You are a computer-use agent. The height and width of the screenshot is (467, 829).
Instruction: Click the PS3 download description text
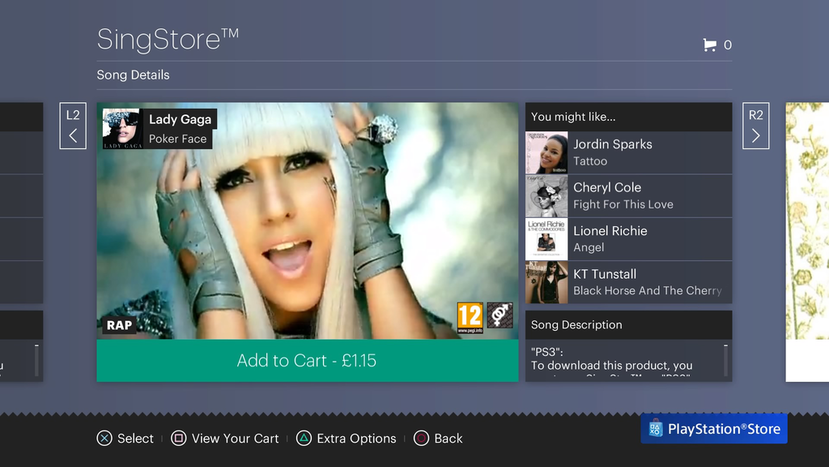pyautogui.click(x=612, y=361)
